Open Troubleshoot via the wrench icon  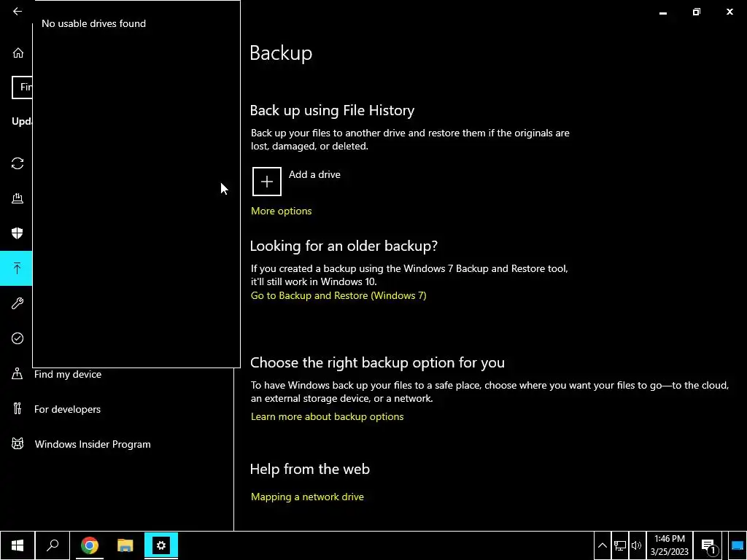18,303
